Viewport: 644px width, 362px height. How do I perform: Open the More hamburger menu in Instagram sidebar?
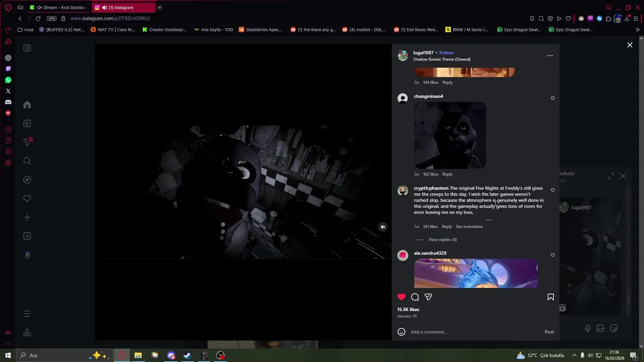(x=27, y=314)
